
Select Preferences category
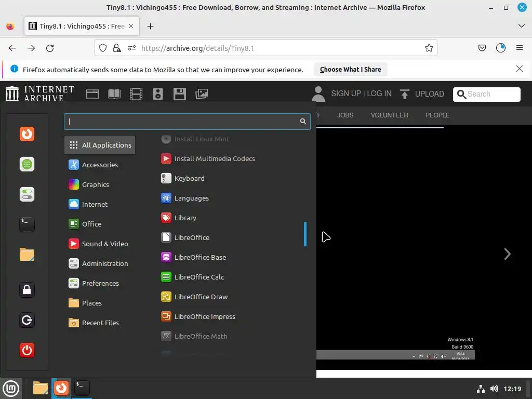100,283
